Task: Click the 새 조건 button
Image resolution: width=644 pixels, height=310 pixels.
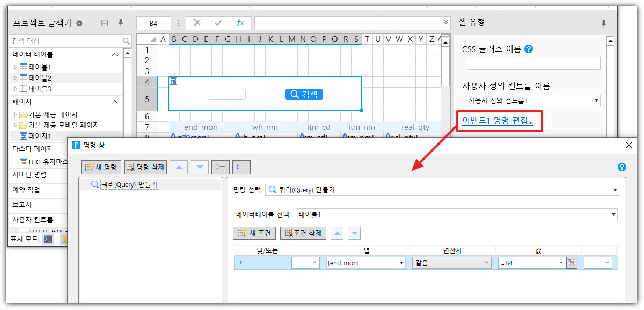Action: point(254,233)
